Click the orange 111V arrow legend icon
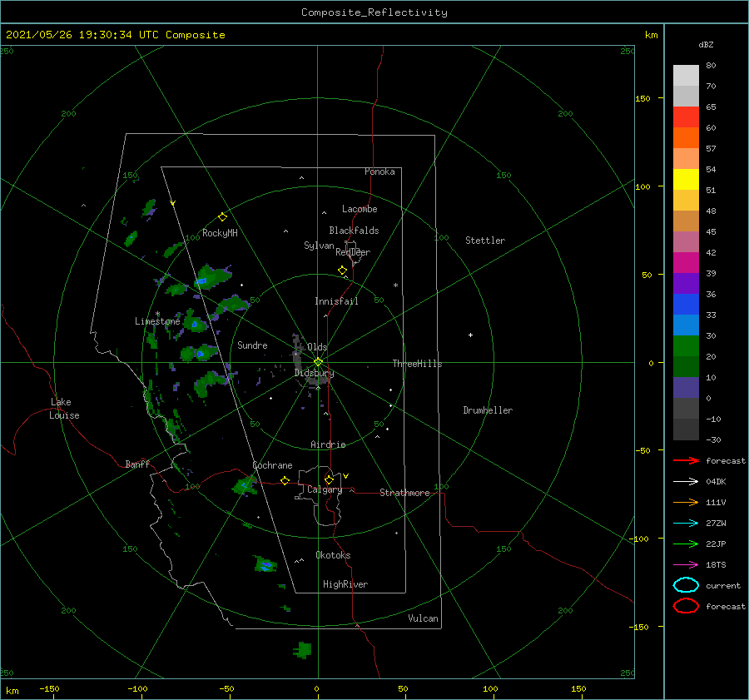749x700 pixels. click(686, 502)
